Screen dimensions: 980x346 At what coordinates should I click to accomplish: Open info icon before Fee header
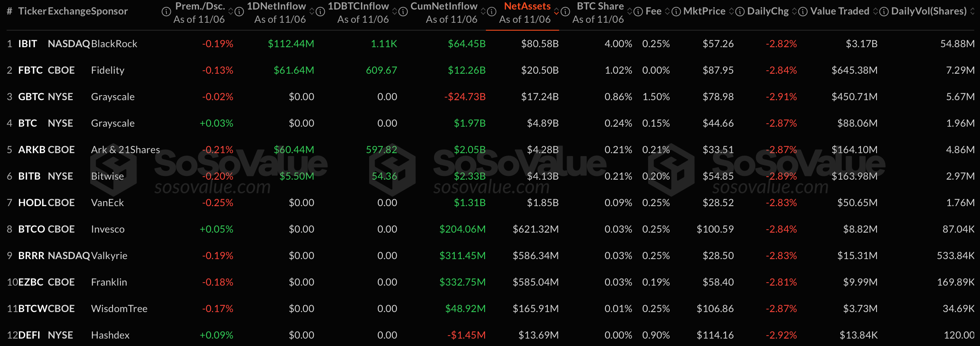tap(638, 12)
